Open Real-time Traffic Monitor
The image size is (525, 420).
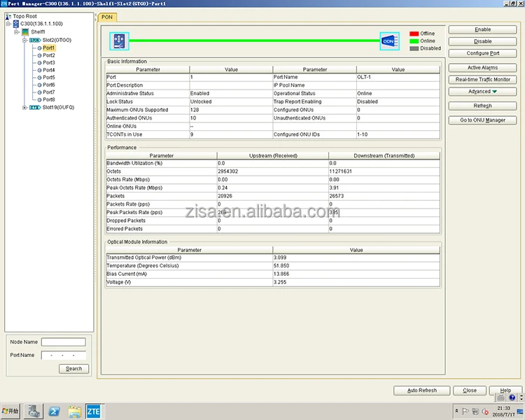coord(482,80)
